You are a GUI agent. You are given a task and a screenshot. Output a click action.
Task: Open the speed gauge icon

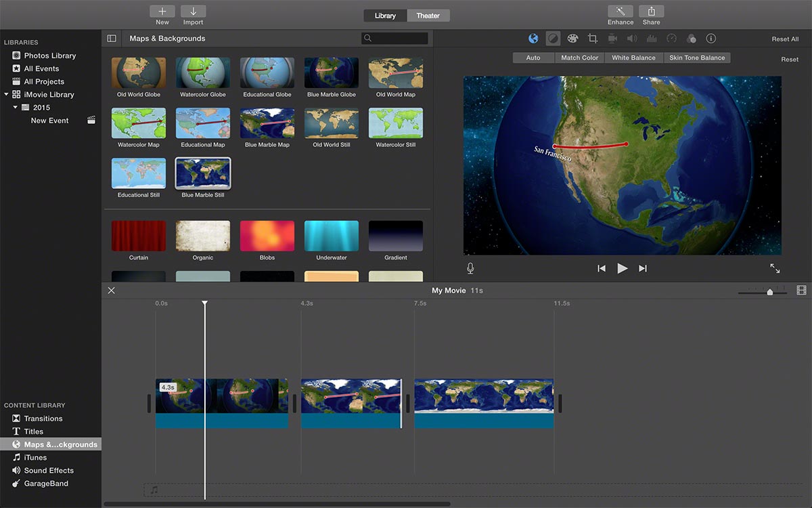click(671, 39)
